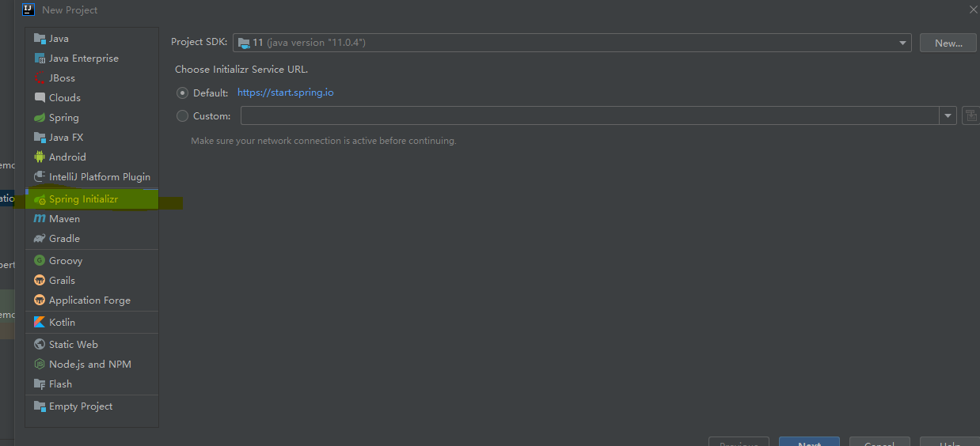Click the network connection hint text
Viewport: 980px width, 446px height.
324,141
